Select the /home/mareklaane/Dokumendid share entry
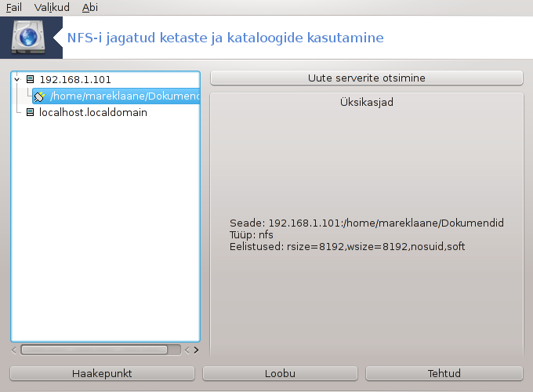533x392 pixels. point(116,96)
